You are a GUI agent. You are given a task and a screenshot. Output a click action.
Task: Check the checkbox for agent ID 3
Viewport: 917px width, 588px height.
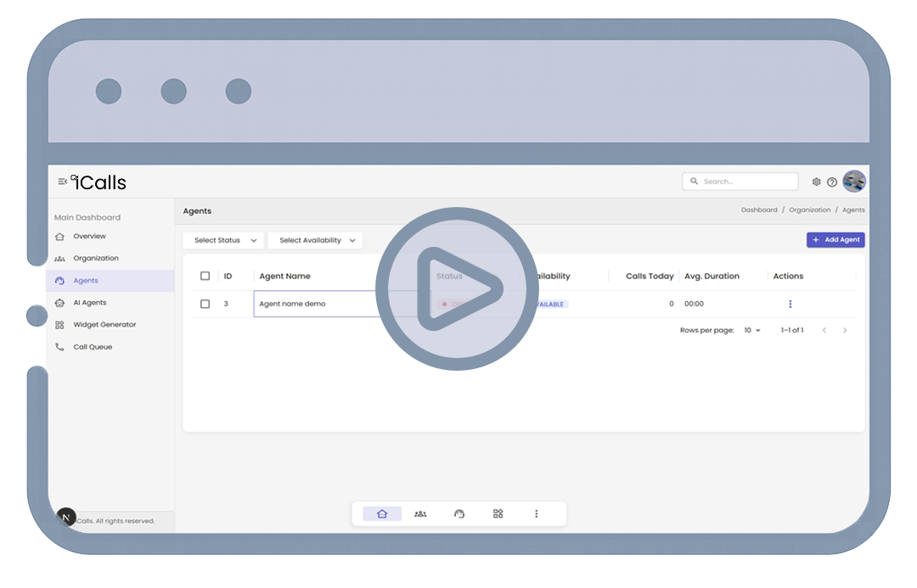pos(205,304)
